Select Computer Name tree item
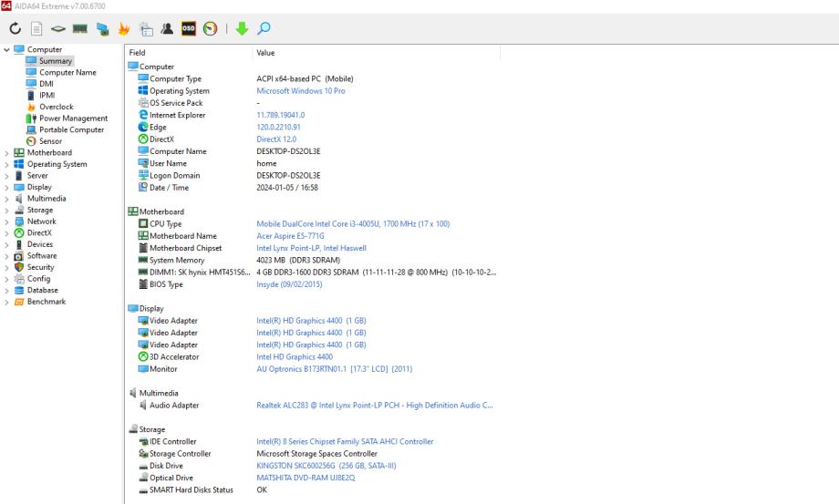Image resolution: width=839 pixels, height=504 pixels. click(x=67, y=72)
